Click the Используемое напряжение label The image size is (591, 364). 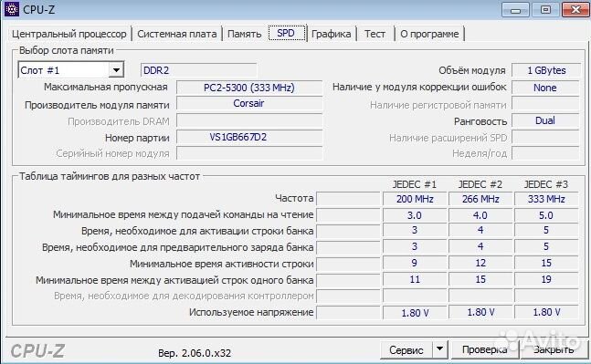pyautogui.click(x=251, y=312)
